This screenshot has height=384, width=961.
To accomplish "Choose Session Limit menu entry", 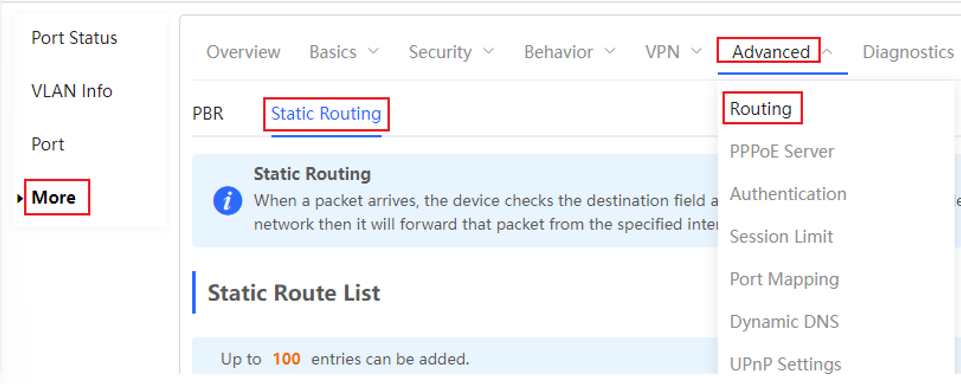I will (x=781, y=236).
